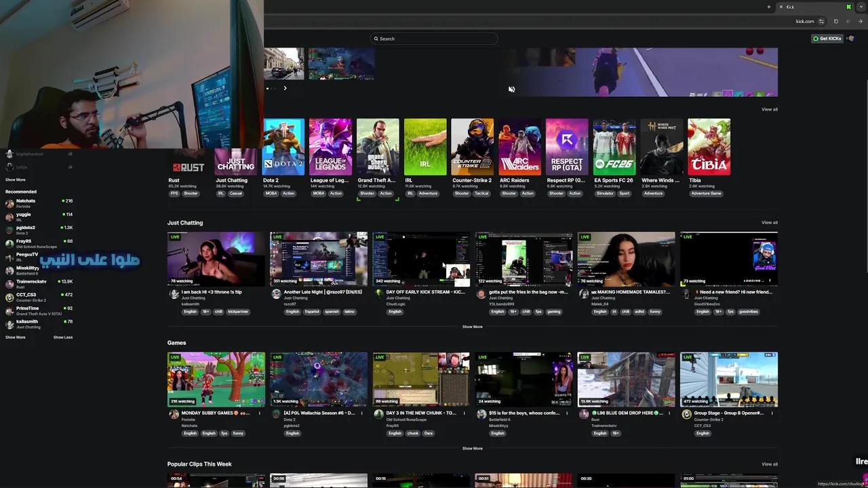
Task: Click the featured carousel next arrow
Action: pyautogui.click(x=285, y=88)
